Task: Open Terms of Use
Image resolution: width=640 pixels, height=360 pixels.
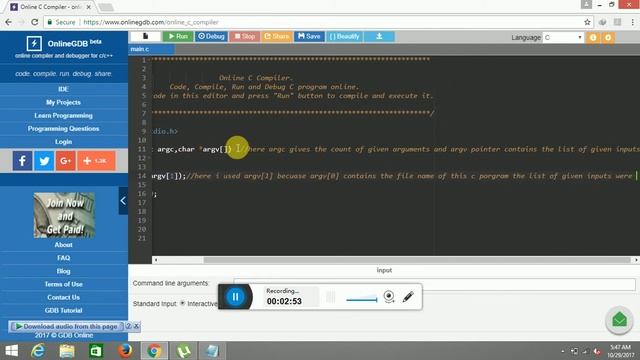Action: coord(63,284)
